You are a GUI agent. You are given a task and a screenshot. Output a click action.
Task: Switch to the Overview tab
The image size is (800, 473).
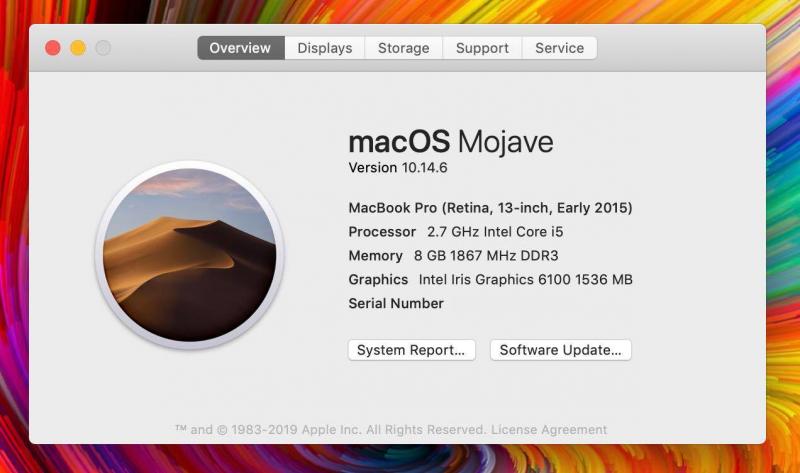(241, 48)
